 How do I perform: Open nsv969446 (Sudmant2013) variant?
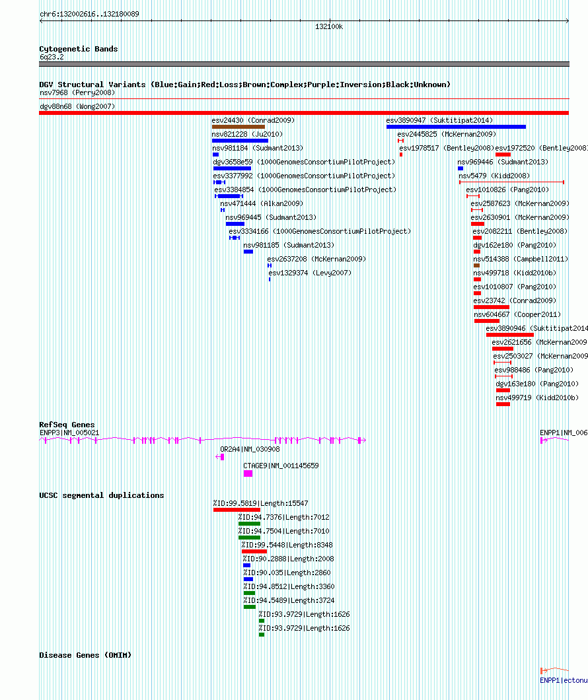pos(503,162)
